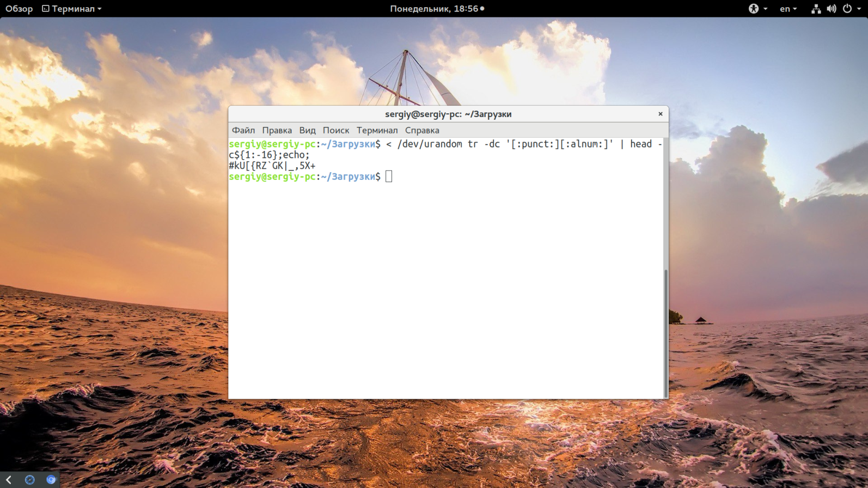Image resolution: width=868 pixels, height=488 pixels.
Task: Click the small terminal icon beside Терминал
Action: click(x=46, y=9)
